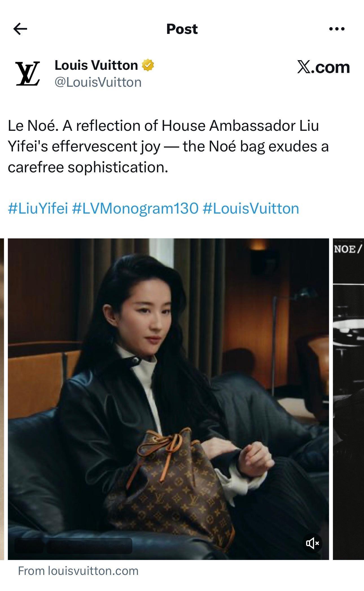Tap the X.com watermark logo
Screen dimensions: 364x591
(x=323, y=68)
